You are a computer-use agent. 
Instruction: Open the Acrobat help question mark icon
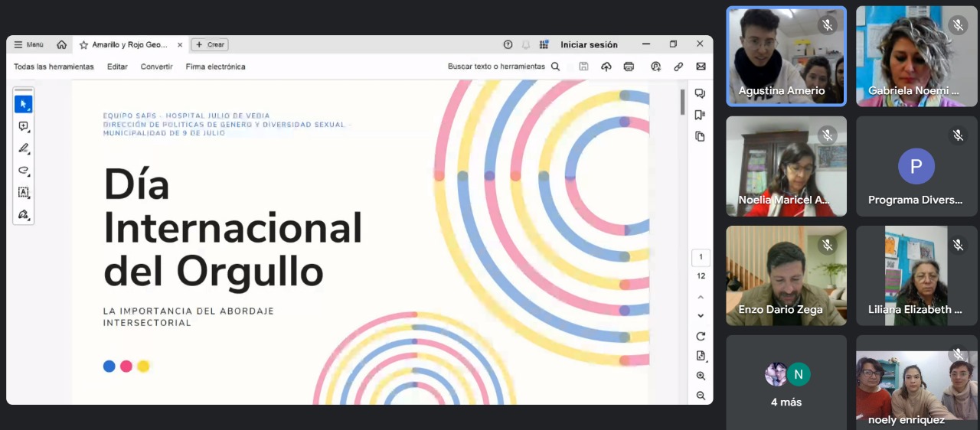pyautogui.click(x=508, y=44)
